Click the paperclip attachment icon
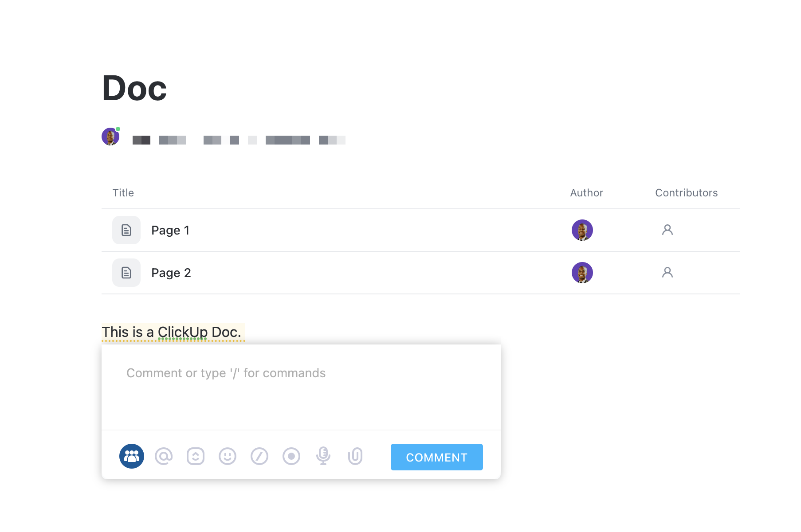The width and height of the screenshot is (801, 532). click(355, 456)
